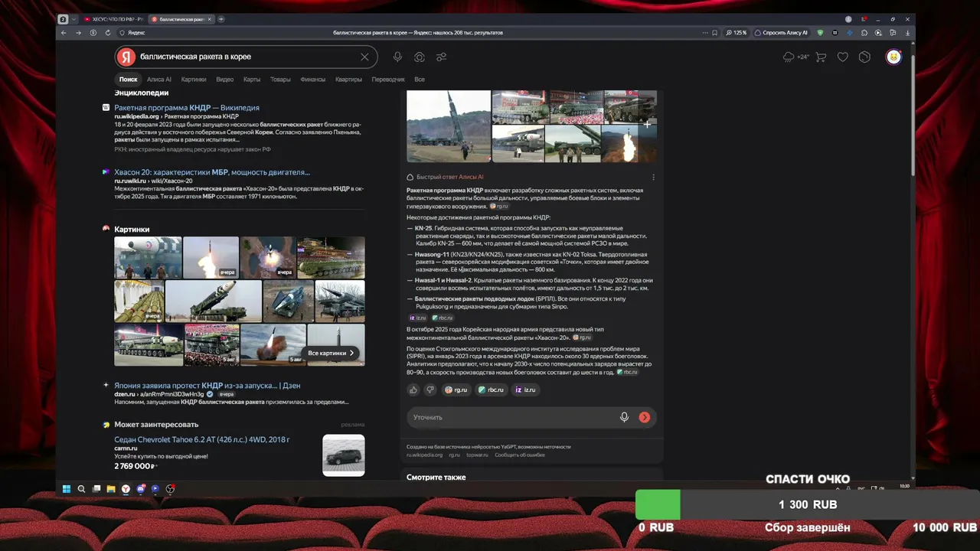Open the page zoom 125% control

tap(737, 33)
